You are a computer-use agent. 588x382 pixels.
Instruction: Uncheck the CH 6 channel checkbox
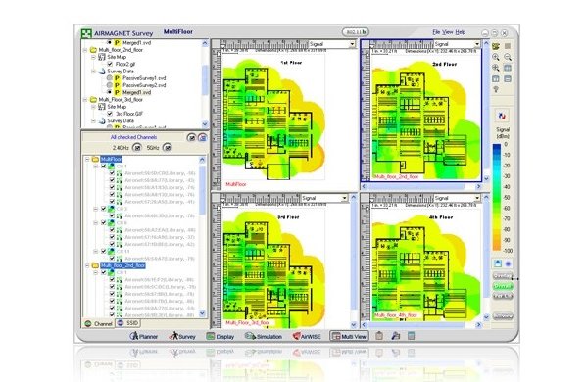coord(104,223)
